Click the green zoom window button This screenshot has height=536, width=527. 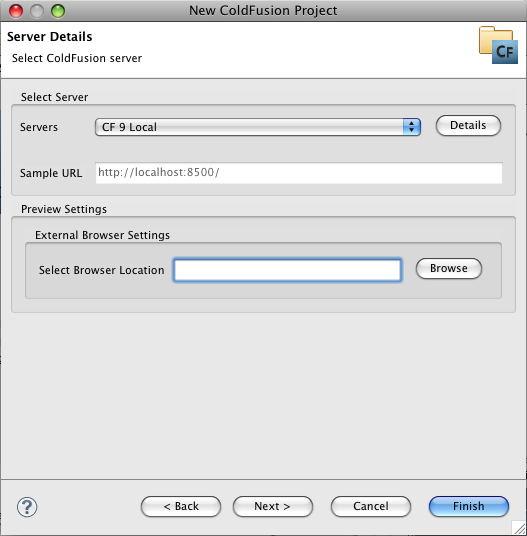coord(58,11)
